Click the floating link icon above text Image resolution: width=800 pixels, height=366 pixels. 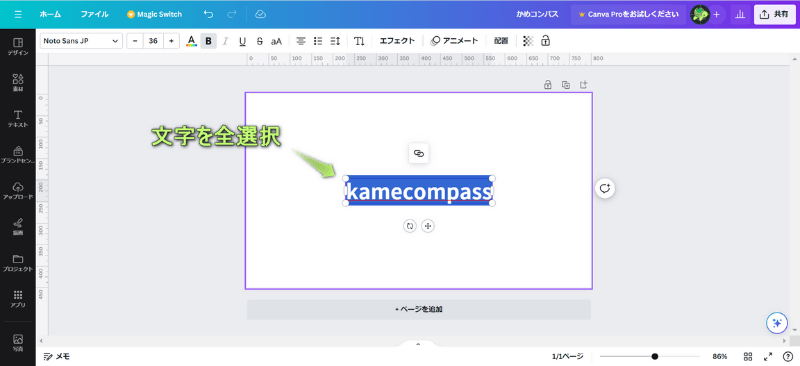click(419, 153)
